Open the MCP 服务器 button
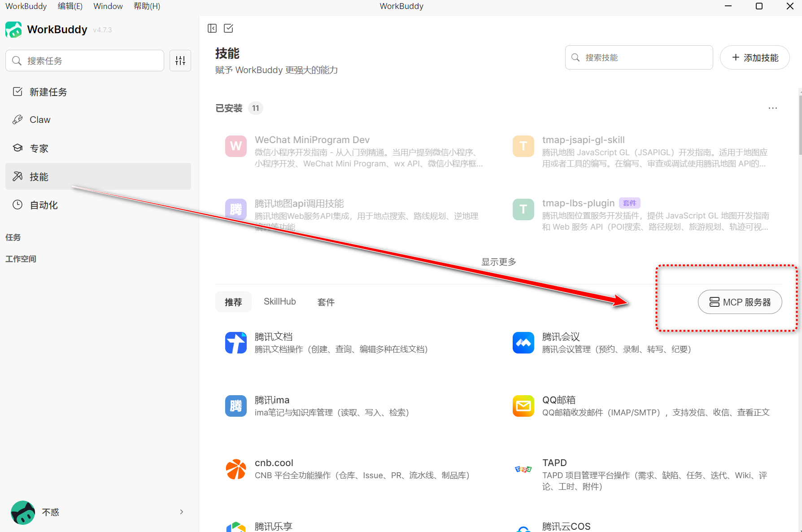This screenshot has width=802, height=532. tap(740, 302)
